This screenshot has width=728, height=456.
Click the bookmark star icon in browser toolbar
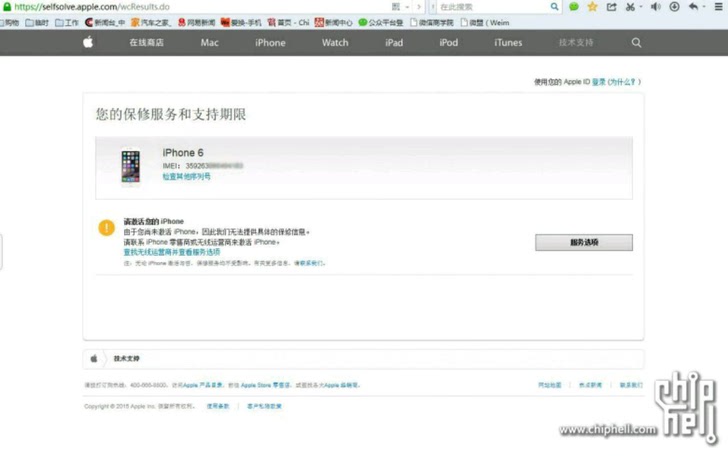click(591, 7)
